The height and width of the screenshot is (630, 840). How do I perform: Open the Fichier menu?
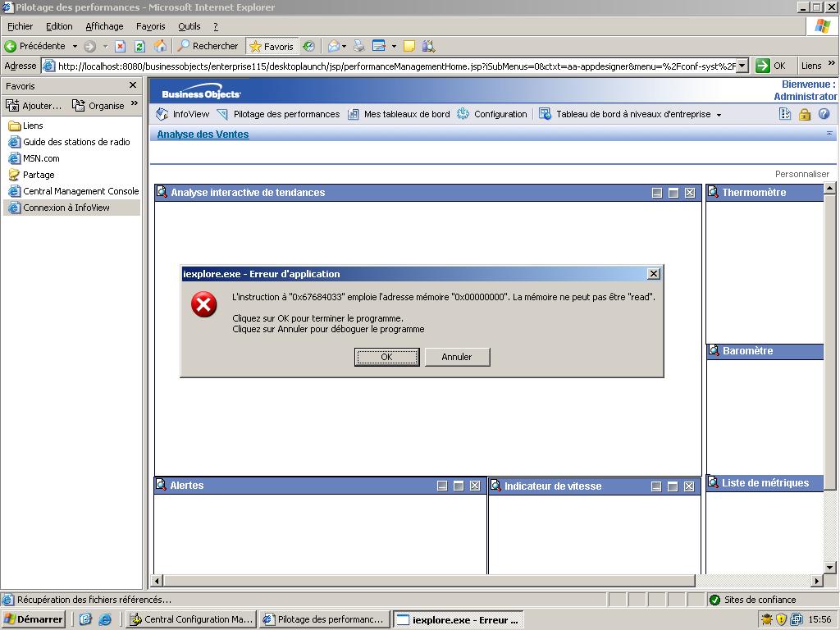point(20,25)
